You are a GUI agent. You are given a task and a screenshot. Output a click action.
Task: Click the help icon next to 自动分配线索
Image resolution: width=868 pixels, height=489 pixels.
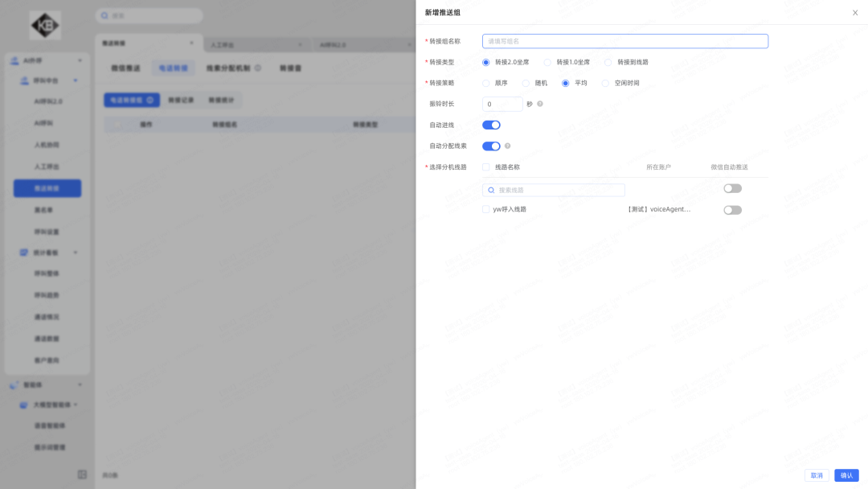coord(507,146)
